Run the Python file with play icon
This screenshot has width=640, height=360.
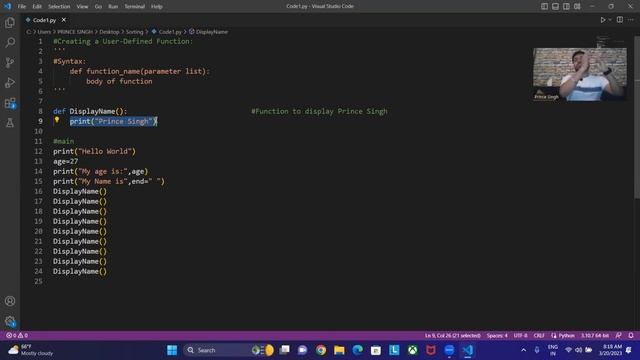(602, 20)
